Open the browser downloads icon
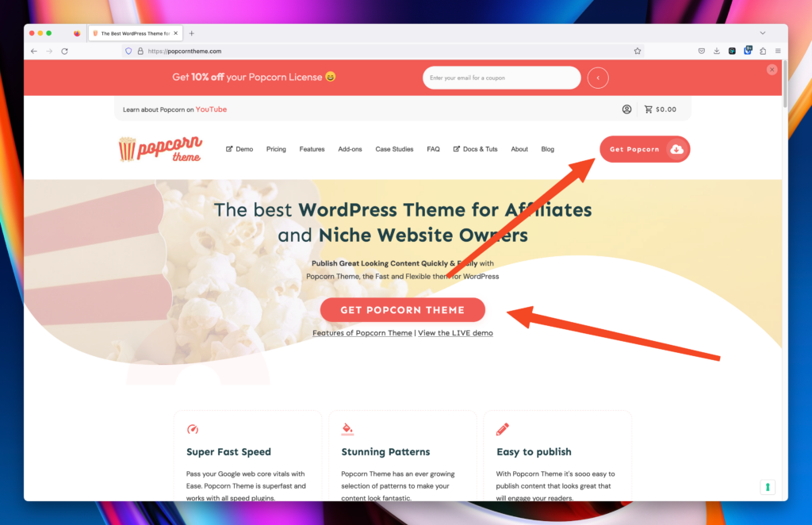The height and width of the screenshot is (525, 812). click(717, 51)
